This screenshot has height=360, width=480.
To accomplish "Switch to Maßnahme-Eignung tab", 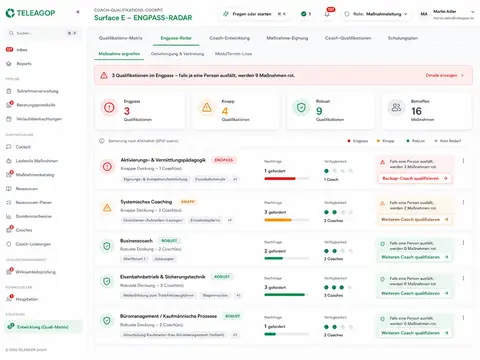I will point(287,38).
